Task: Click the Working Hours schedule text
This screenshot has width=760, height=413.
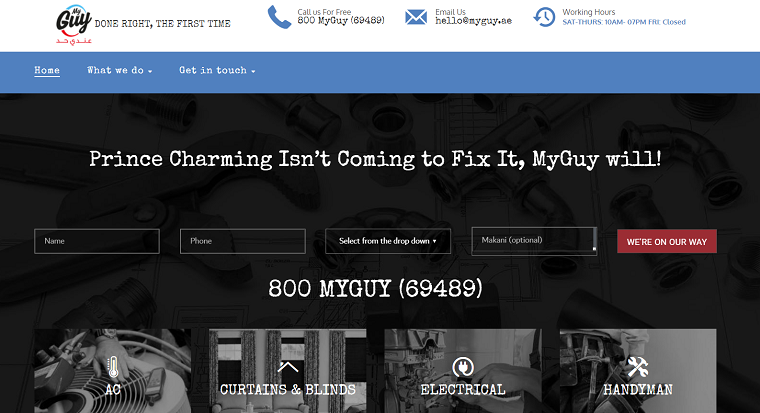Action: (624, 22)
